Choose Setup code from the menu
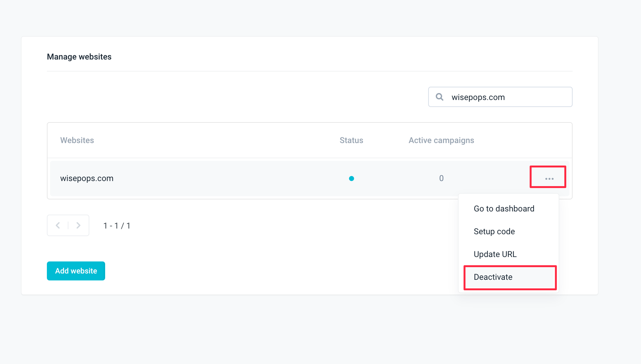This screenshot has width=641, height=364. click(509, 231)
